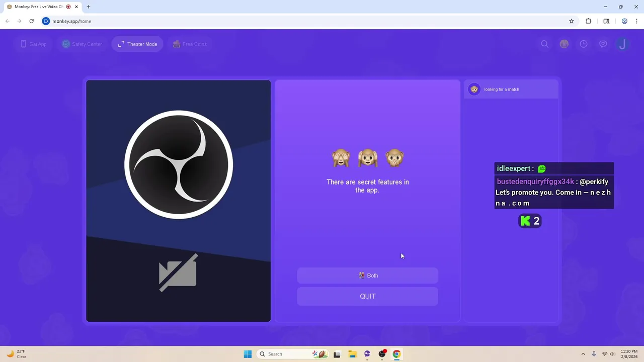The height and width of the screenshot is (362, 644).
Task: Click the 'looking for a match' text
Action: point(502,89)
